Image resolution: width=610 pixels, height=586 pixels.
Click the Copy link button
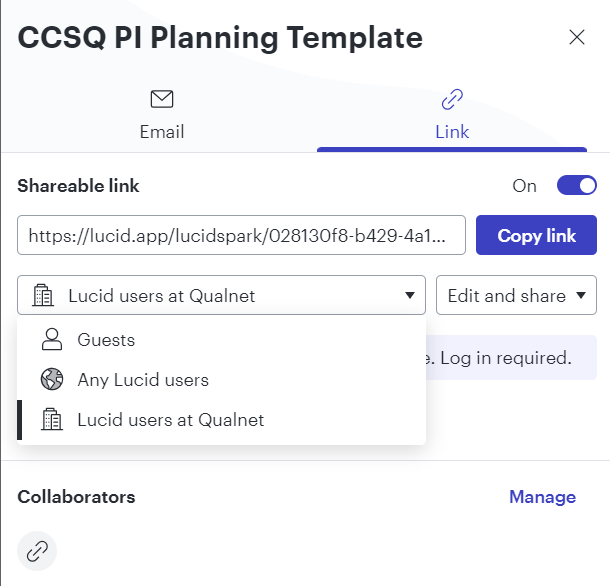point(536,235)
